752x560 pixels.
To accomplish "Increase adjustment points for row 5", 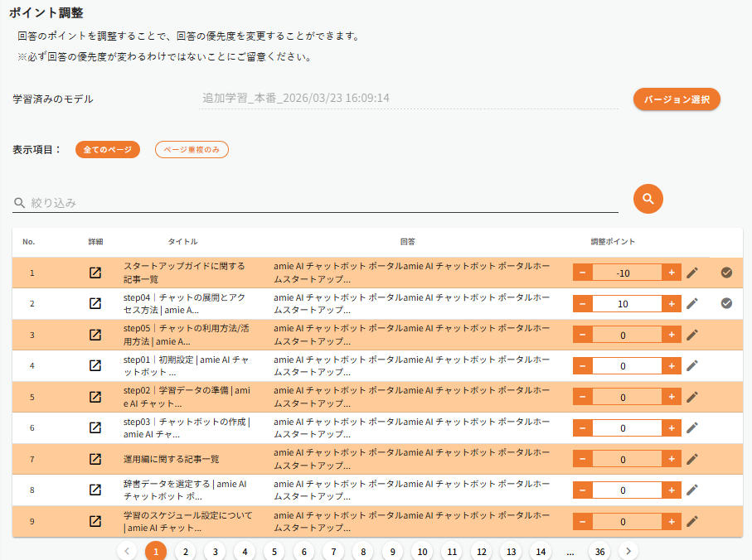I will (672, 397).
